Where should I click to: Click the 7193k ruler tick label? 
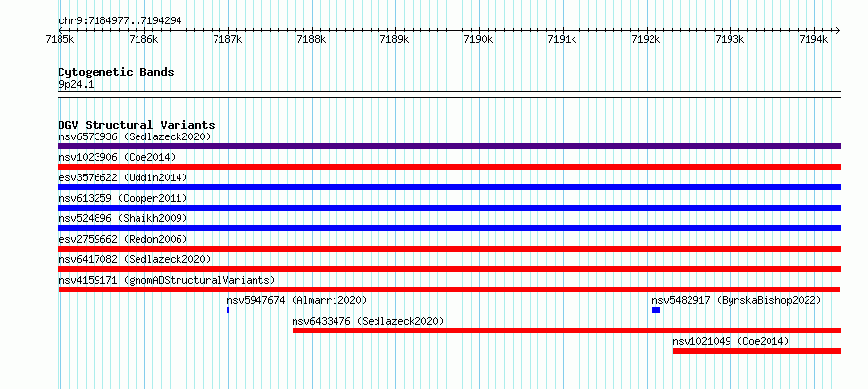(730, 39)
